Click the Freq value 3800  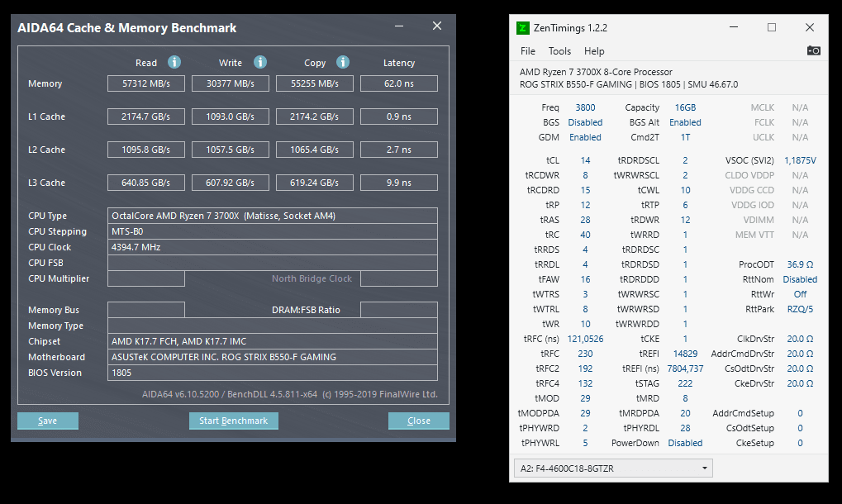(585, 107)
